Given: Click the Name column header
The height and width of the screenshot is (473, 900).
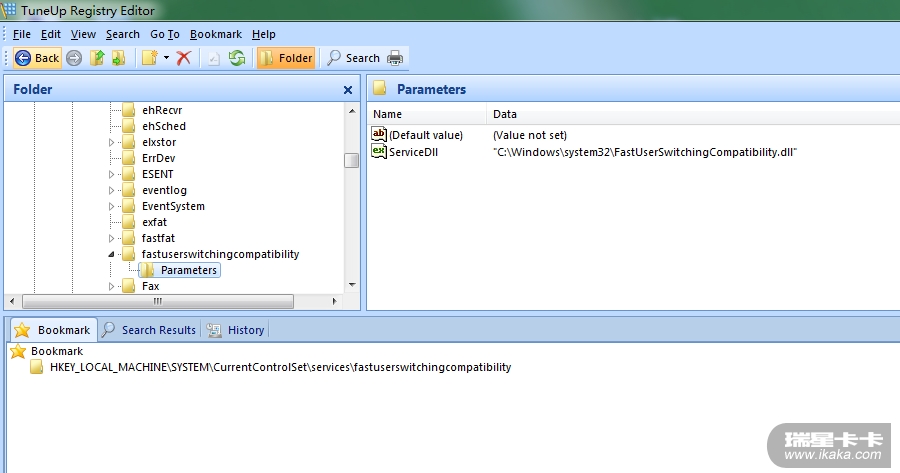Looking at the screenshot, I should coord(427,114).
